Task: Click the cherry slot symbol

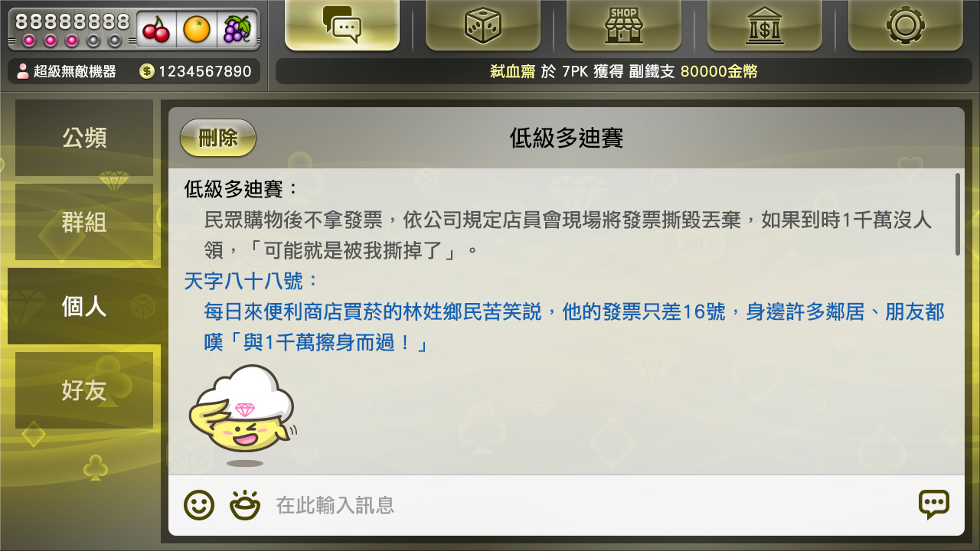Action: (156, 29)
